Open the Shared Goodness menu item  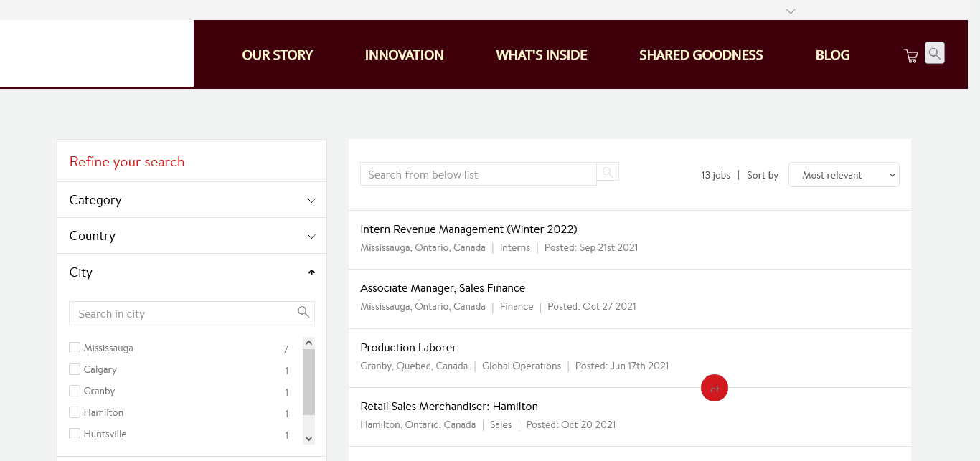[x=701, y=55]
